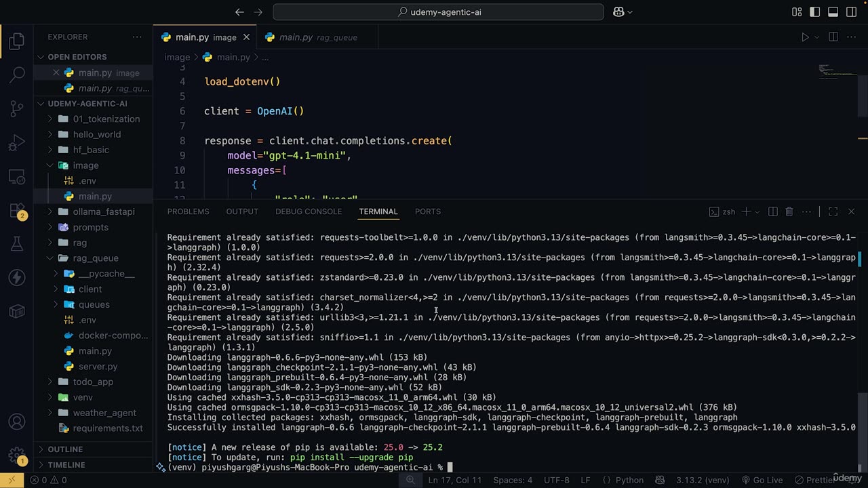Go back with the left arrow

click(x=239, y=12)
